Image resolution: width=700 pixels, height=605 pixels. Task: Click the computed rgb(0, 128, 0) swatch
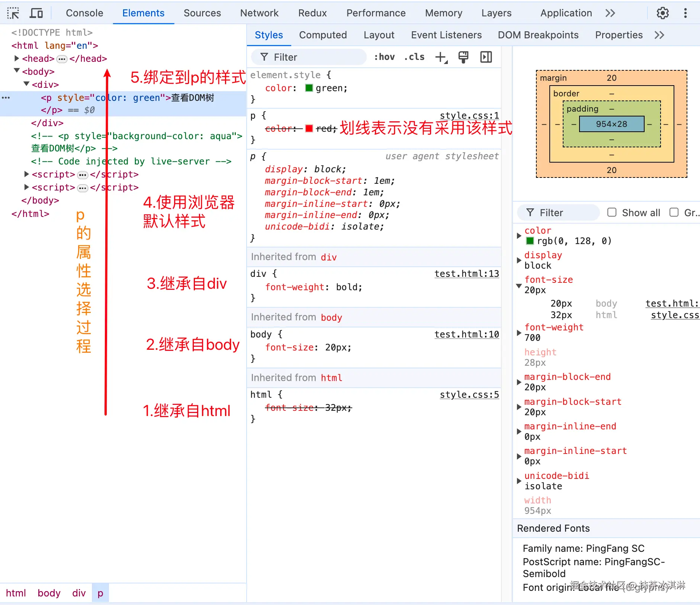point(530,241)
